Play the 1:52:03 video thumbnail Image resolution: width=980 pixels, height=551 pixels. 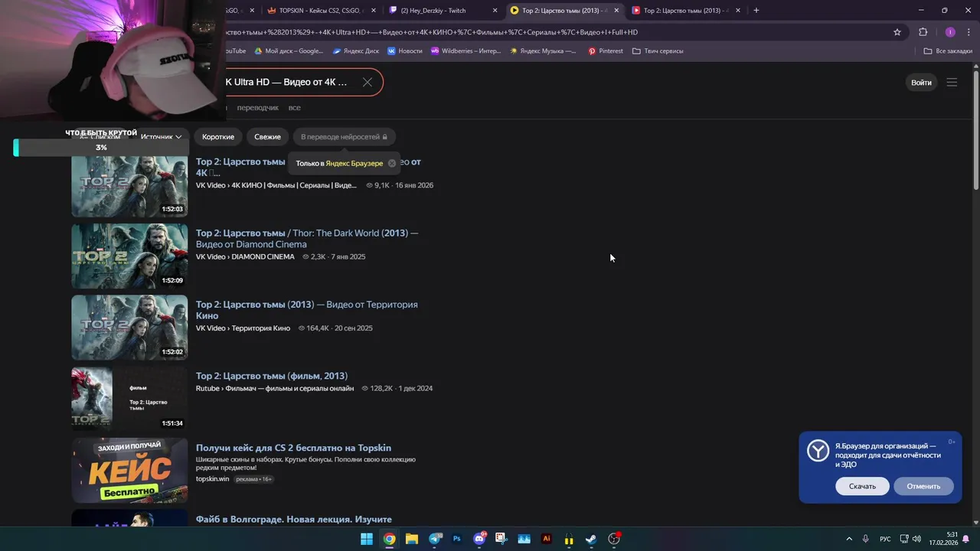pos(129,186)
